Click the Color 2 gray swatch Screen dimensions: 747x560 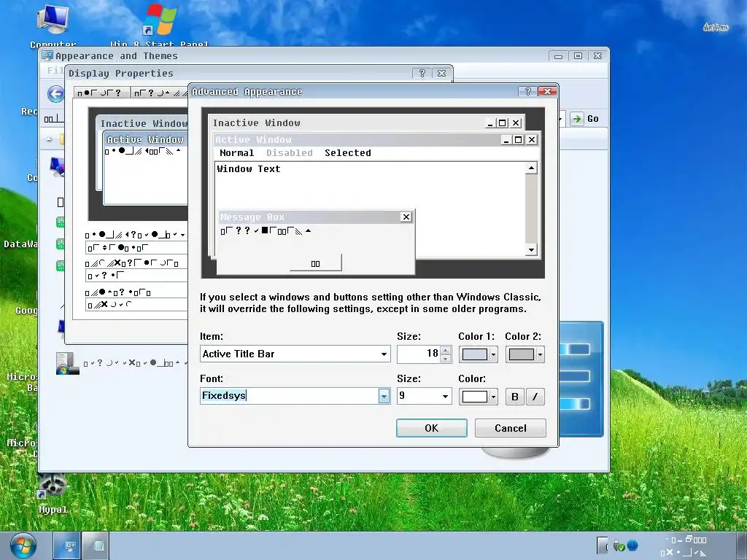(x=521, y=354)
